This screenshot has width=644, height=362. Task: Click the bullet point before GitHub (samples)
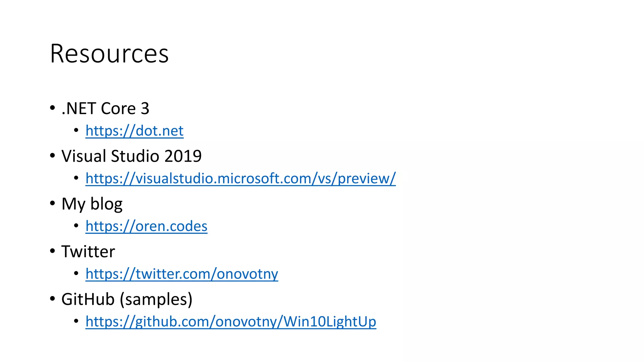coord(53,299)
